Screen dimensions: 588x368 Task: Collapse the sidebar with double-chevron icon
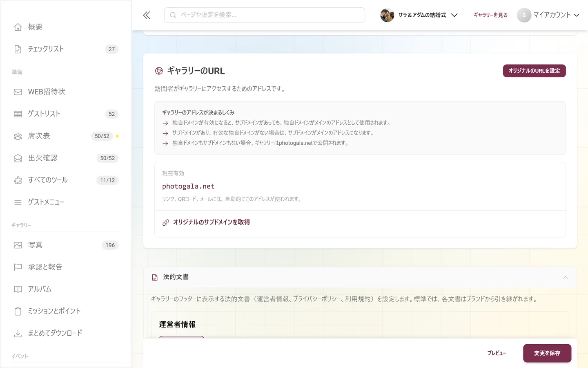(147, 15)
